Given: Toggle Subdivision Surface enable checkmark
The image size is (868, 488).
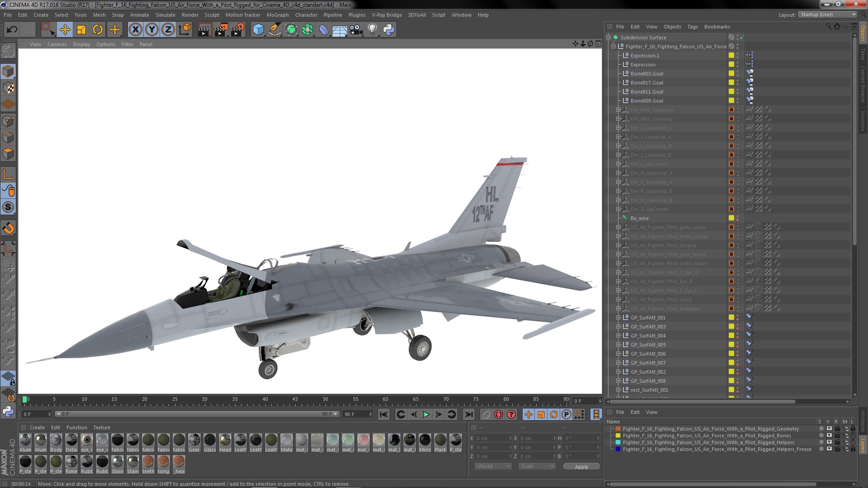Looking at the screenshot, I should 742,38.
